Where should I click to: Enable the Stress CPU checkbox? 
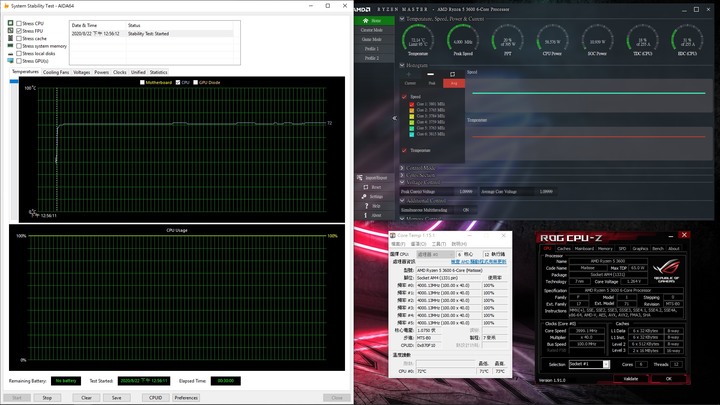pos(19,23)
